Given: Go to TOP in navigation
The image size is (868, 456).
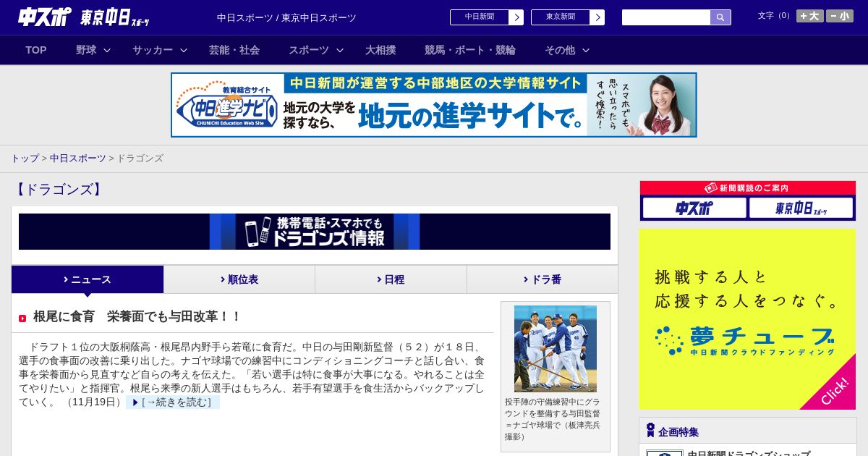Looking at the screenshot, I should 36,50.
